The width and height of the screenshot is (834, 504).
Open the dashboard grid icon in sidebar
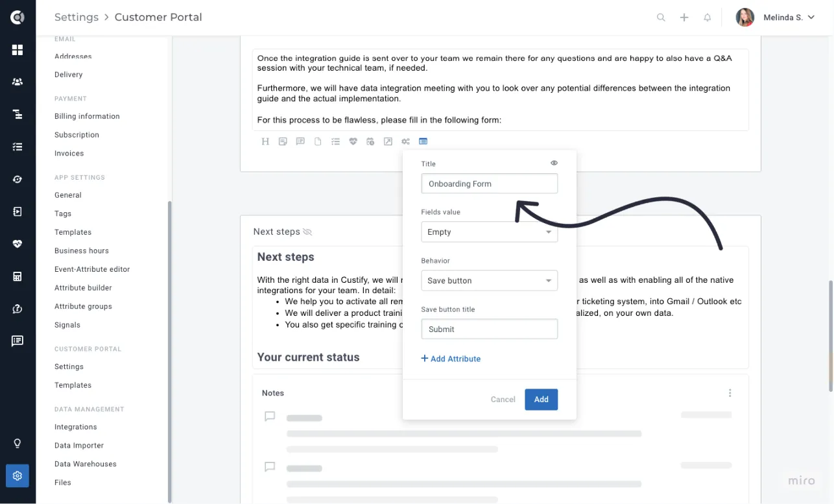pyautogui.click(x=18, y=50)
